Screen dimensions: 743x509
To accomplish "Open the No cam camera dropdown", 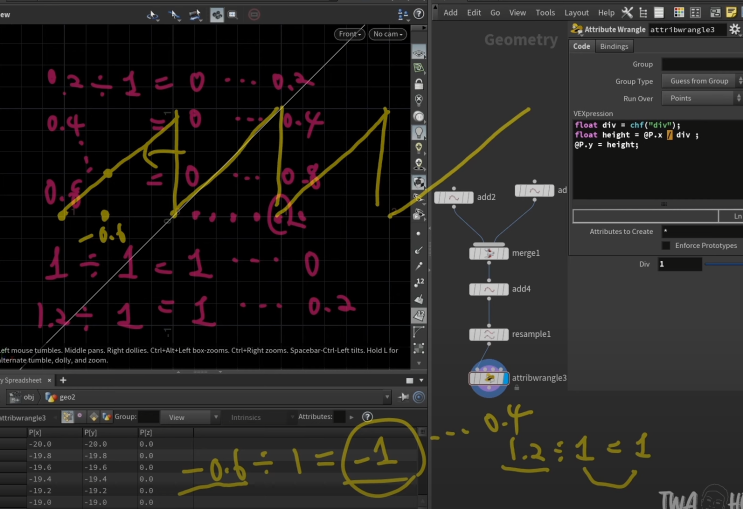I will (388, 34).
